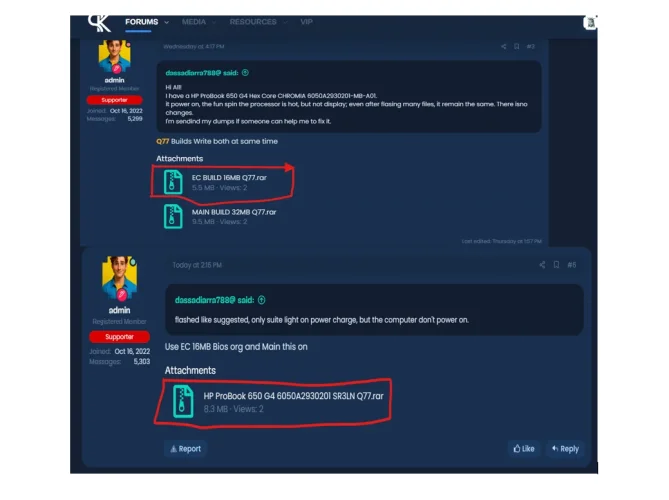View admin avatar in second post
This screenshot has width=669, height=500.
coord(119,277)
